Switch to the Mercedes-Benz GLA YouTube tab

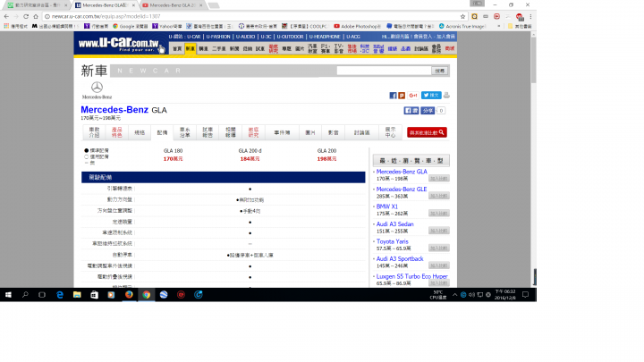(x=173, y=5)
